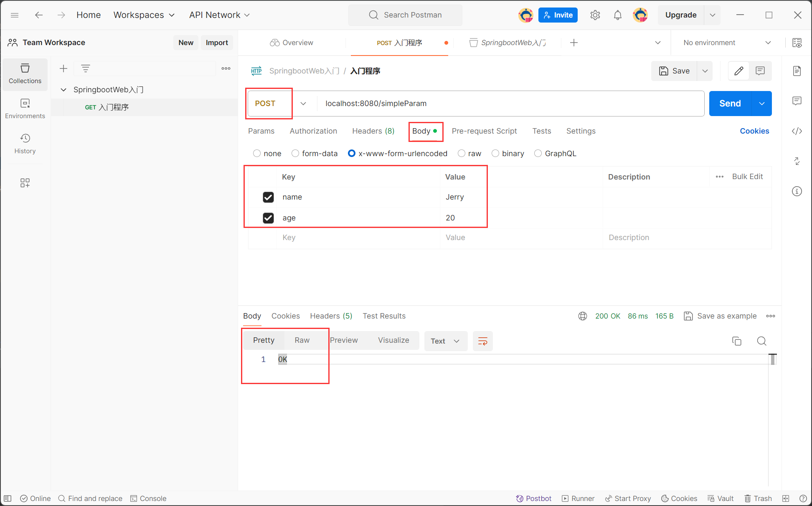This screenshot has width=812, height=506.
Task: Click the Save button
Action: 674,71
